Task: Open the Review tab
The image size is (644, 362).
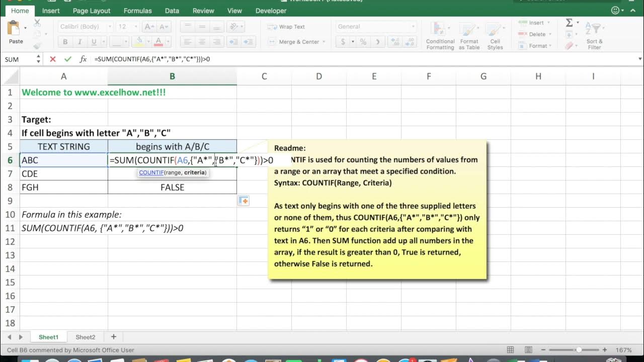Action: [203, 11]
